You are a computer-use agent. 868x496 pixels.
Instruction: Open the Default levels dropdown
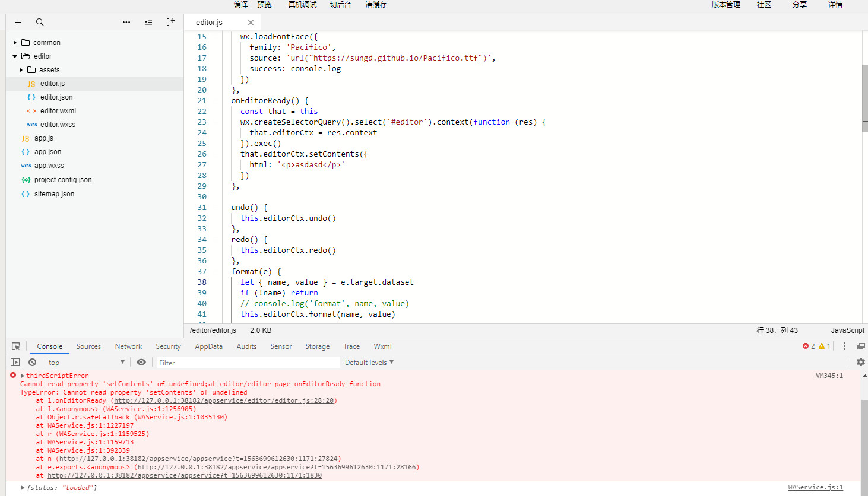[x=369, y=362]
